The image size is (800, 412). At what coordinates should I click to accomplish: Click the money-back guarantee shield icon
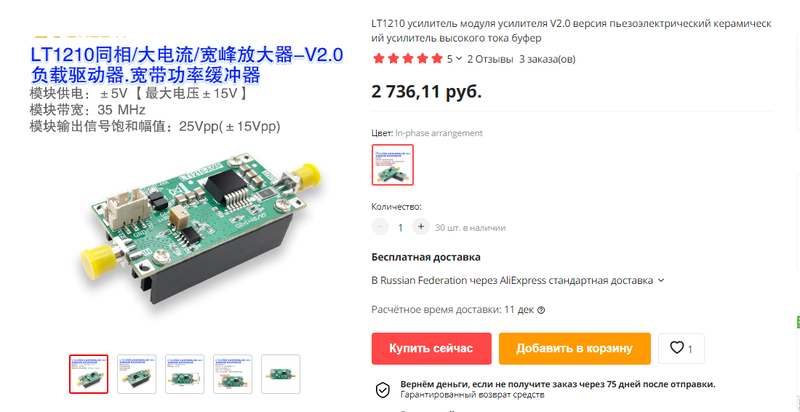click(383, 390)
